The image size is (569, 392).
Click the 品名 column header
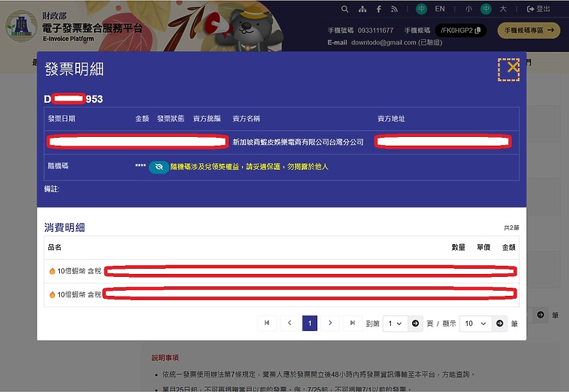[55, 247]
